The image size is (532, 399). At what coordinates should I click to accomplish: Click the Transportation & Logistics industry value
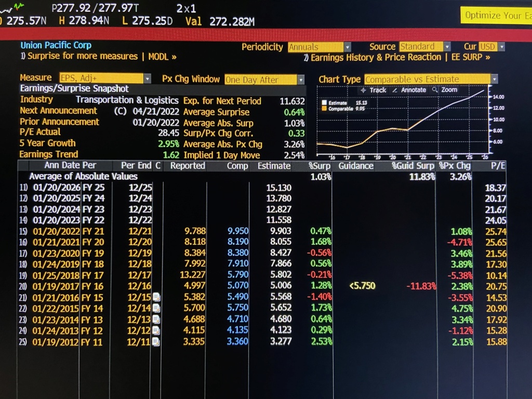point(127,100)
